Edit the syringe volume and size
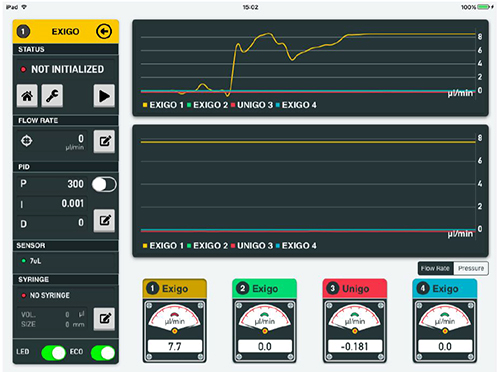The height and width of the screenshot is (372, 500). [104, 319]
